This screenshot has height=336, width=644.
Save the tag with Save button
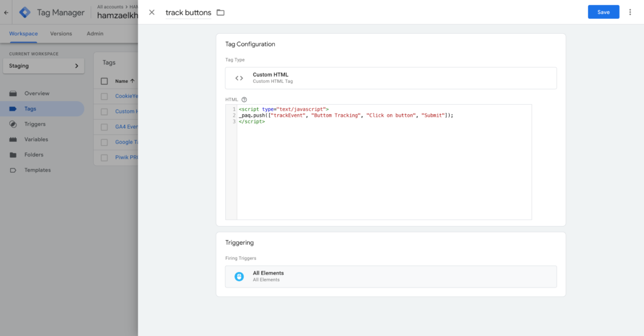[603, 12]
